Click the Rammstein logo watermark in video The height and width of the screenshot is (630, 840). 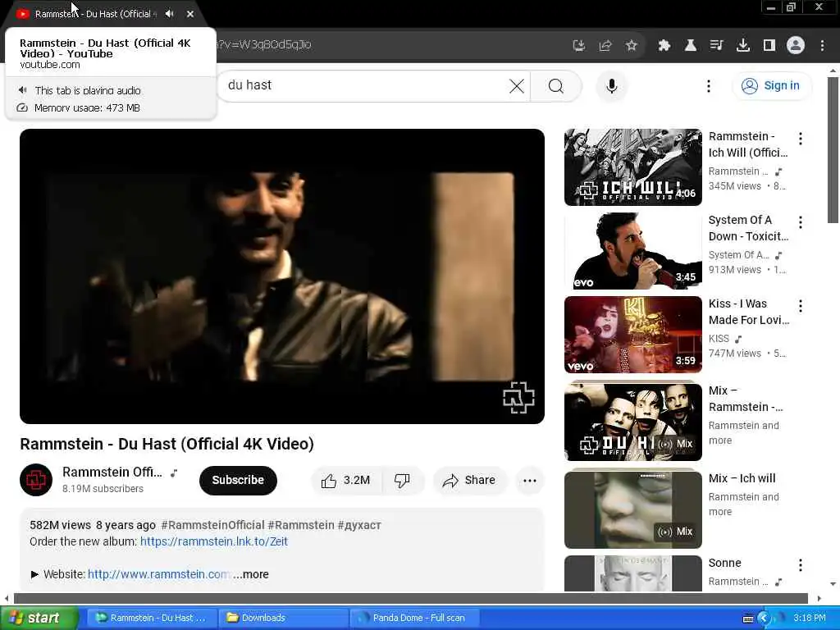click(518, 398)
